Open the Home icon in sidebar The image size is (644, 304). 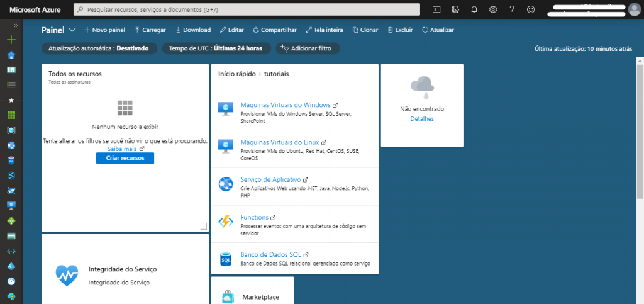[x=11, y=55]
